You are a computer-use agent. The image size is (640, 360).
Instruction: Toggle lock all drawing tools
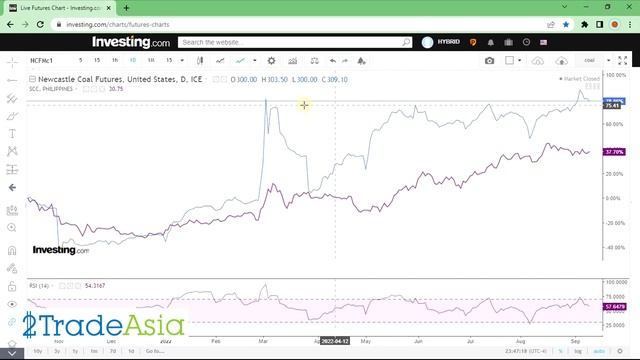coord(12,286)
